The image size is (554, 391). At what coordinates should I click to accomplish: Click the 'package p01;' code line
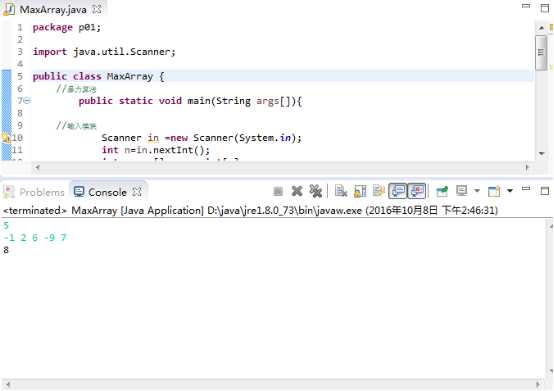tap(67, 28)
